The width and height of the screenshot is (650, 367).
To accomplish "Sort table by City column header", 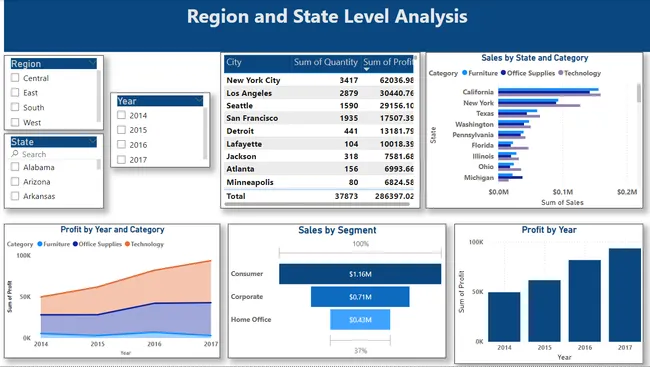I will pos(234,62).
